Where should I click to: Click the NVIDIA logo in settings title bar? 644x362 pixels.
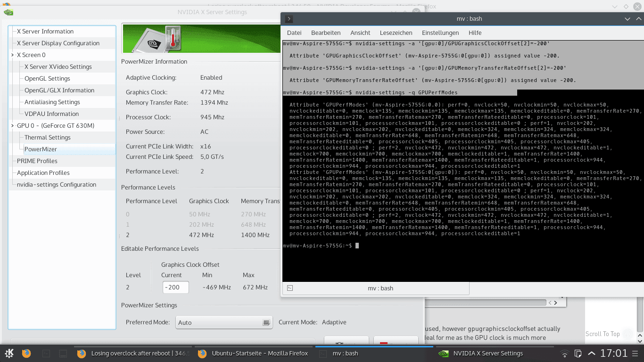(8, 12)
